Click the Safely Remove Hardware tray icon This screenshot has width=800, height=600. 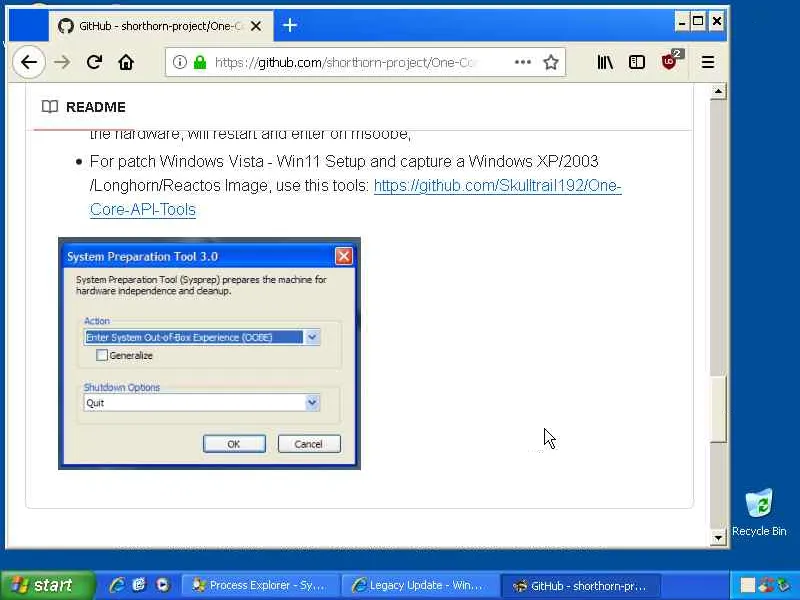click(x=783, y=585)
